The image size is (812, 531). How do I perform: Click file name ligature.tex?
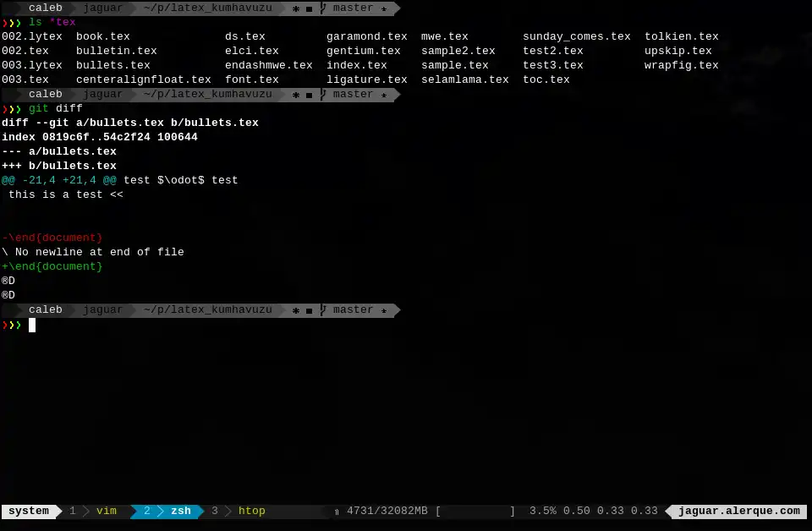pyautogui.click(x=366, y=79)
